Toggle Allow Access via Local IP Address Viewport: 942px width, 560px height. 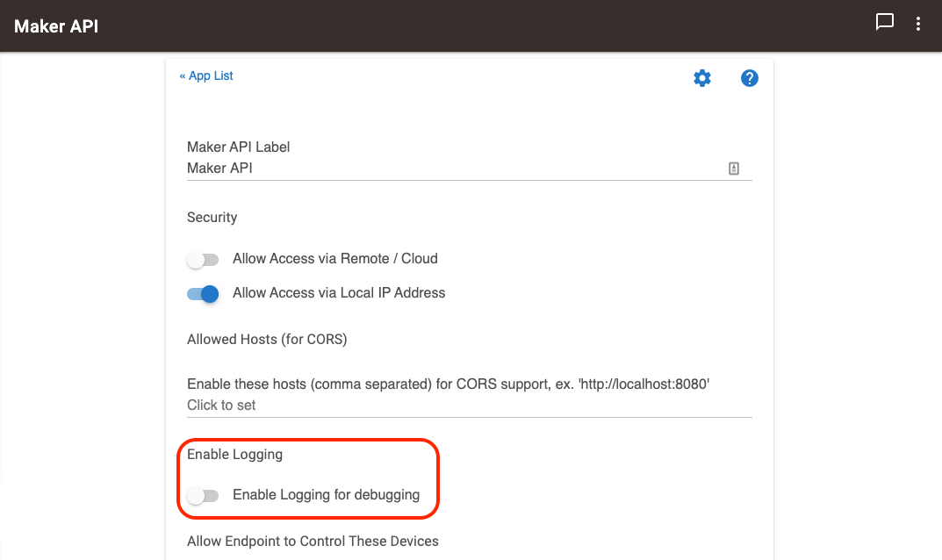tap(203, 294)
